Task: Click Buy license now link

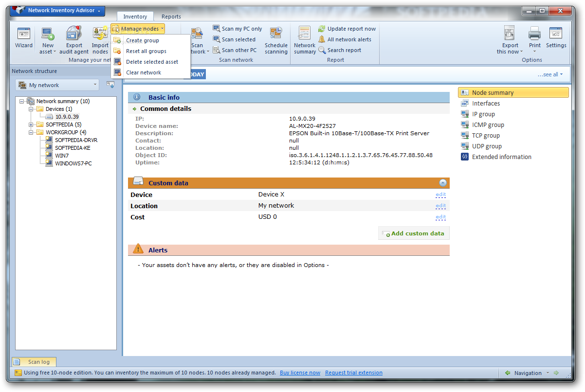Action: pos(300,373)
